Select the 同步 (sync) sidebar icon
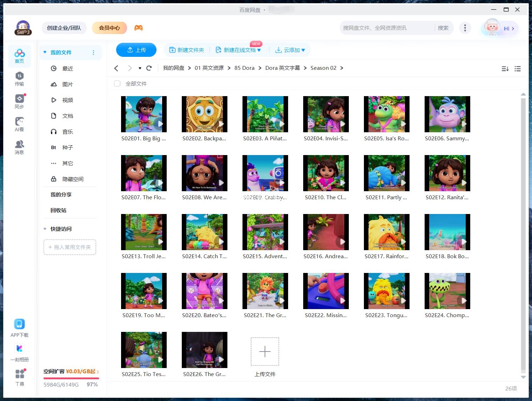 point(19,101)
